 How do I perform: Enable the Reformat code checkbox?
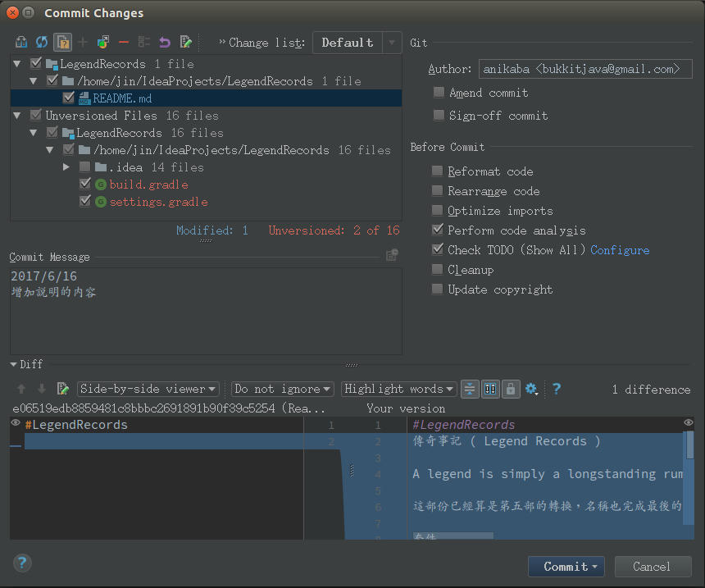point(437,171)
